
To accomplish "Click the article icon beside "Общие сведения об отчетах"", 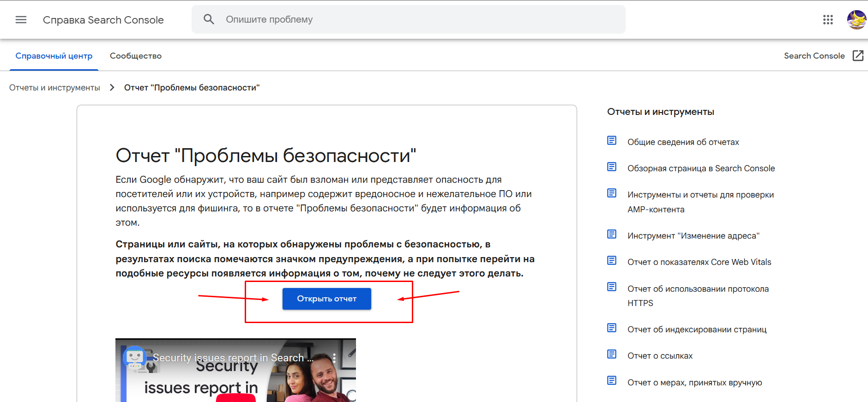I will click(x=612, y=140).
